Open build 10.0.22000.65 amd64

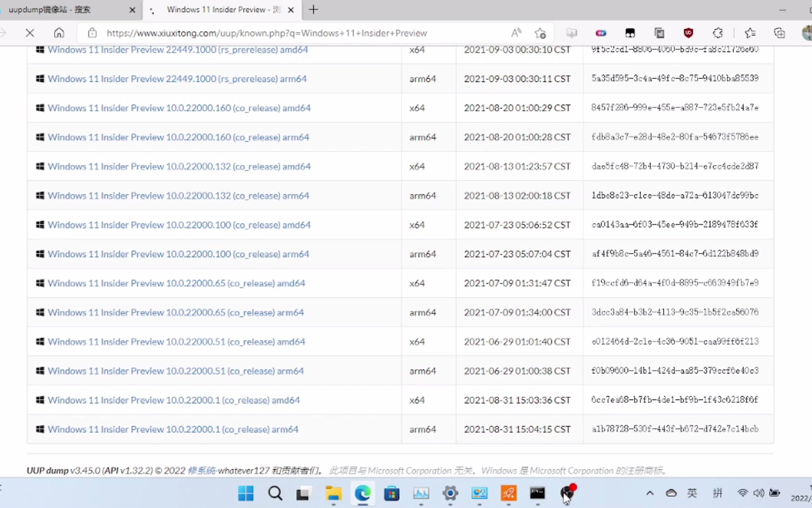(x=176, y=283)
